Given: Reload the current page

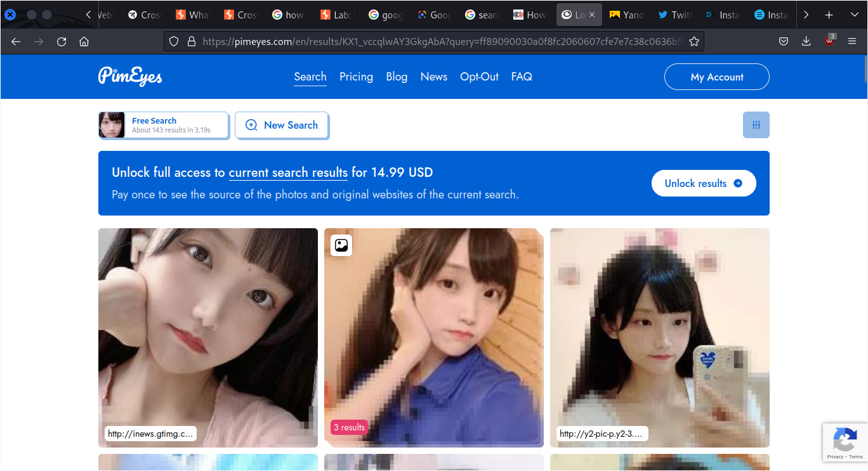Looking at the screenshot, I should click(61, 41).
